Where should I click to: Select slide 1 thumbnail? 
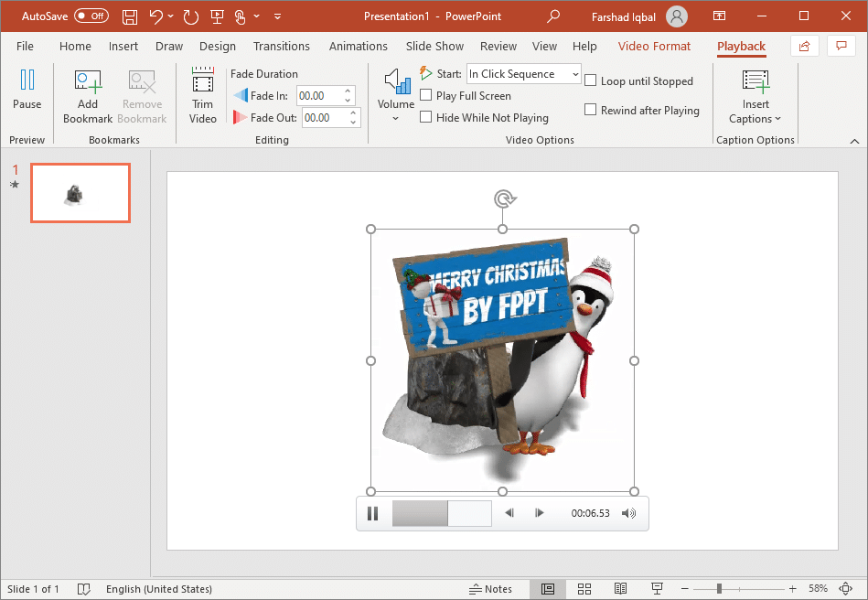click(x=80, y=192)
